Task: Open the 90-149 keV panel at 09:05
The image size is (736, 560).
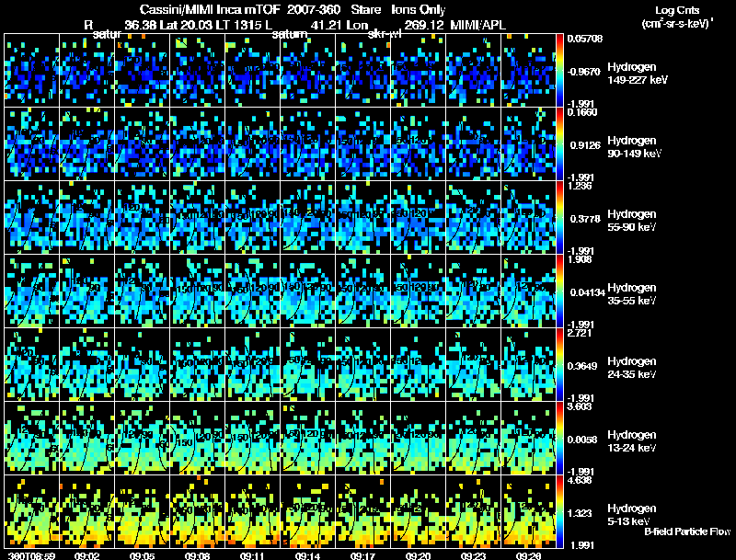Action: click(143, 144)
